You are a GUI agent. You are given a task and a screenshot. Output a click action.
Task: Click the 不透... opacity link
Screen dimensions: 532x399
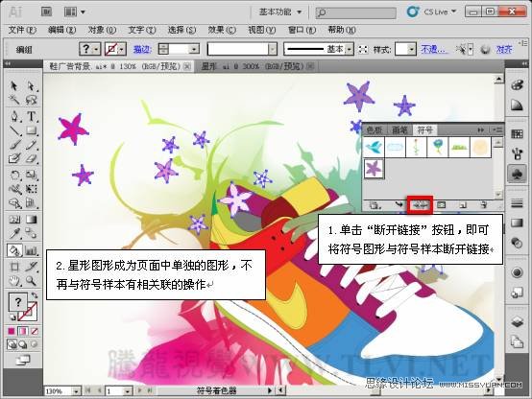click(x=434, y=50)
